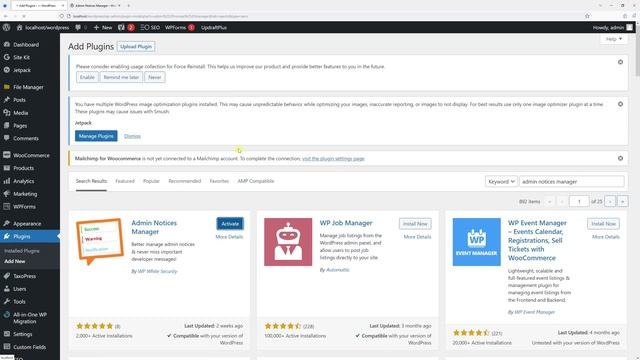Dismiss the Mailchimp for WooCommerce notice
This screenshot has width=640, height=360.
[620, 158]
